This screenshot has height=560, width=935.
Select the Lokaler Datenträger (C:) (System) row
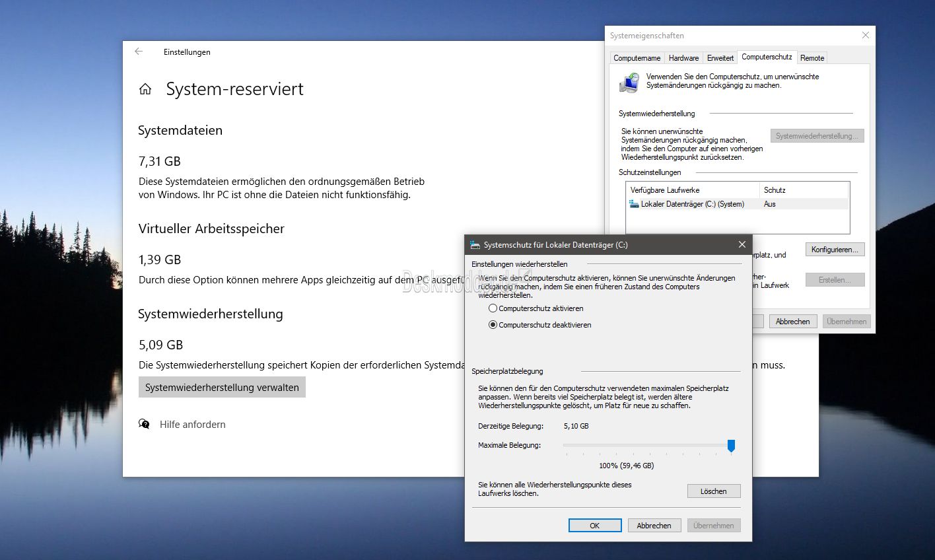[736, 204]
